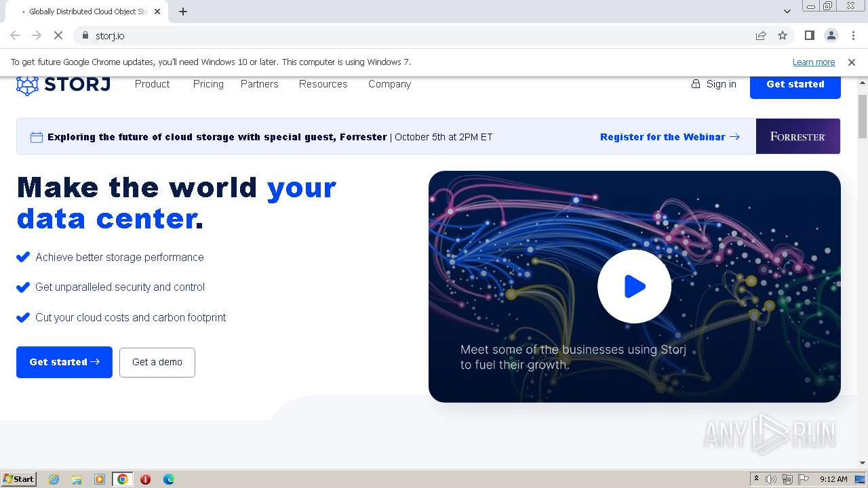Share this page icon in address bar
Image resolution: width=868 pixels, height=488 pixels.
point(761,35)
